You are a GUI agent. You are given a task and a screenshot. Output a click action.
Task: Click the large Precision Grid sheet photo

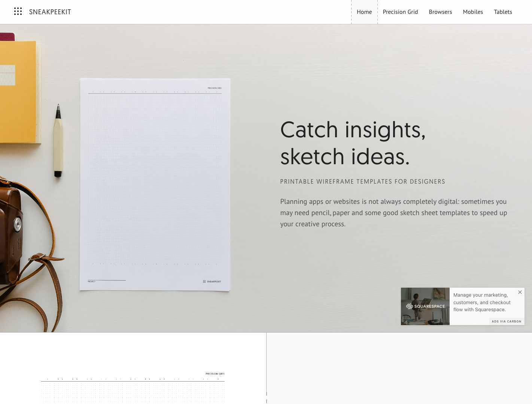tap(155, 183)
